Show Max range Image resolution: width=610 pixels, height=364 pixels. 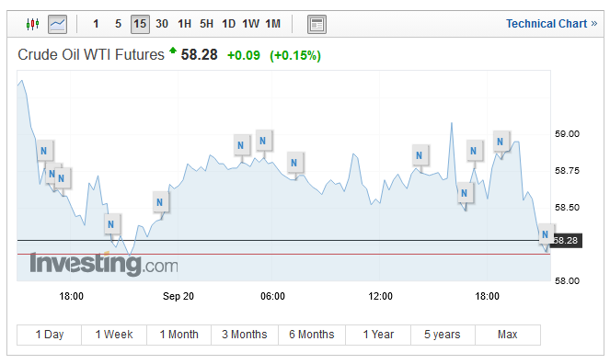tap(508, 335)
